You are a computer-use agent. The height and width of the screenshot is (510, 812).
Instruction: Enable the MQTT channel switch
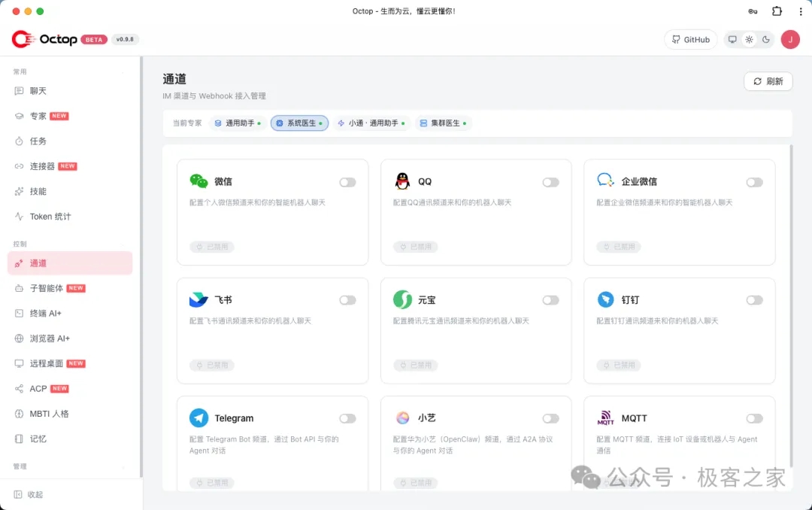pyautogui.click(x=755, y=418)
